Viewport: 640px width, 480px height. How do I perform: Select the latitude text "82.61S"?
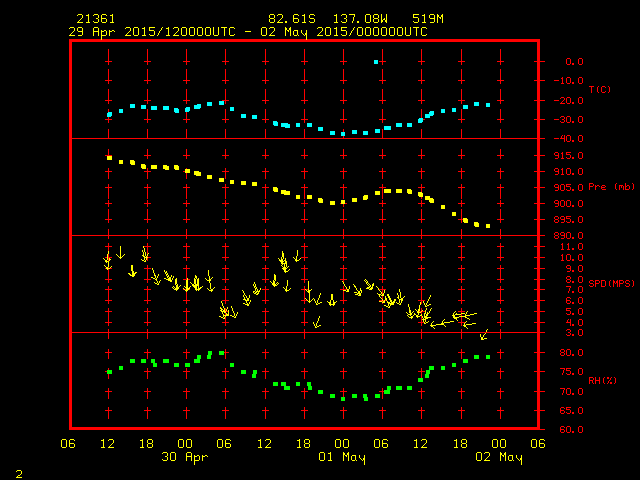[x=292, y=19]
